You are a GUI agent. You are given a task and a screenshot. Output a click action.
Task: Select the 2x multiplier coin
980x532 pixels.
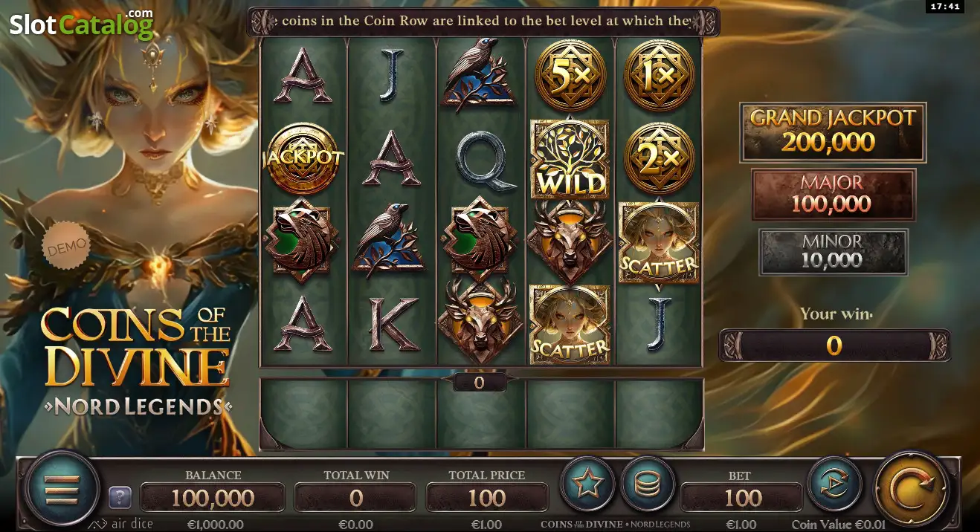coord(659,158)
